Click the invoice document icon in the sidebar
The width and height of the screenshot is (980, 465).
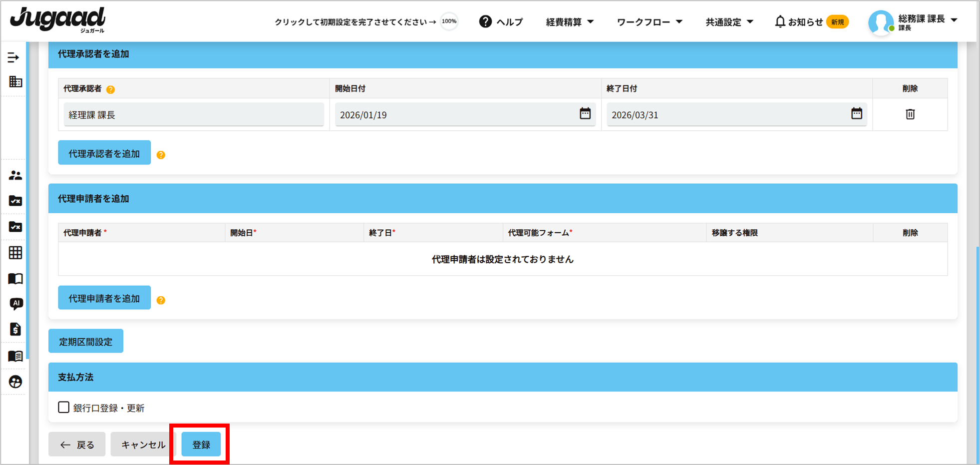pyautogui.click(x=15, y=329)
